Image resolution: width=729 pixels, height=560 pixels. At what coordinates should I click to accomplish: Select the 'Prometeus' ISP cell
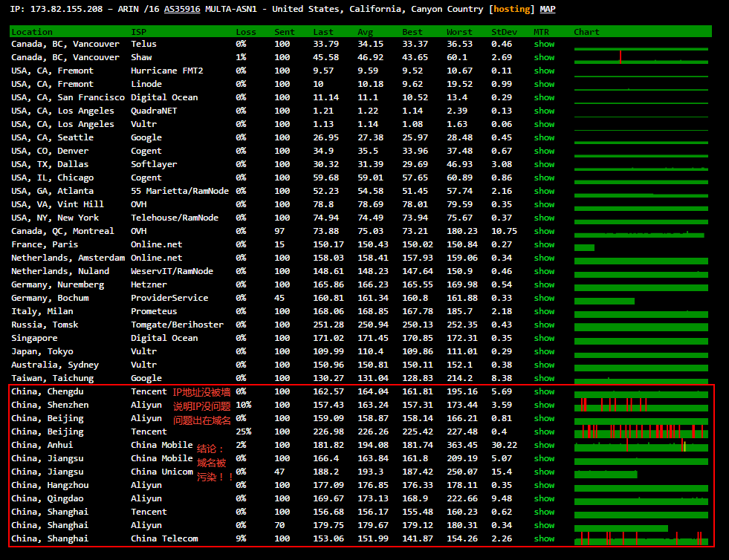tap(154, 311)
